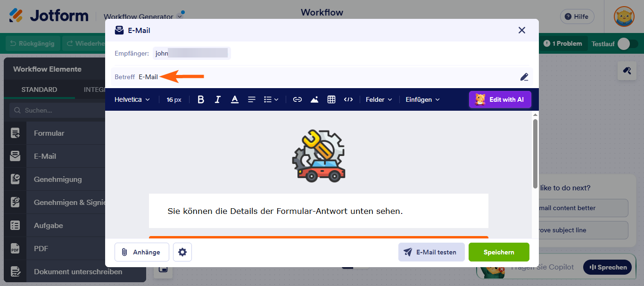
Task: Click Edit with AI button
Action: [500, 99]
